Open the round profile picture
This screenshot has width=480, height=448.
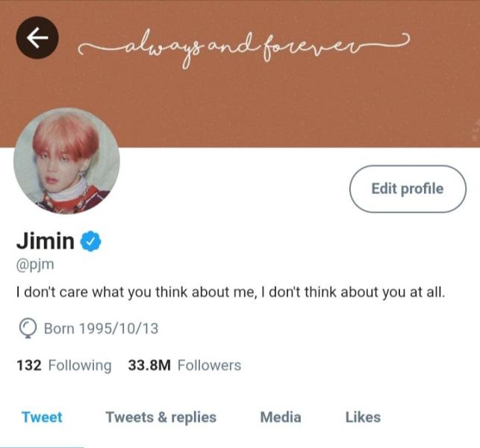point(66,161)
